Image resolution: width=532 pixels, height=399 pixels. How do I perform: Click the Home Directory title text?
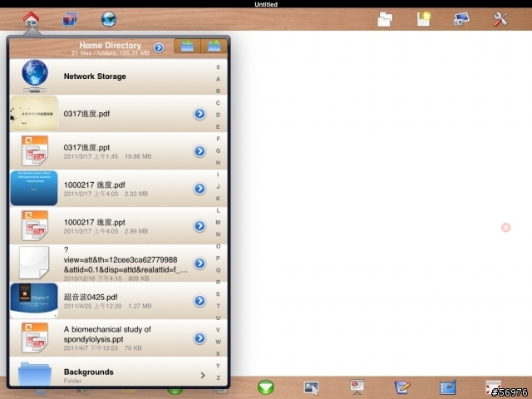[x=111, y=45]
